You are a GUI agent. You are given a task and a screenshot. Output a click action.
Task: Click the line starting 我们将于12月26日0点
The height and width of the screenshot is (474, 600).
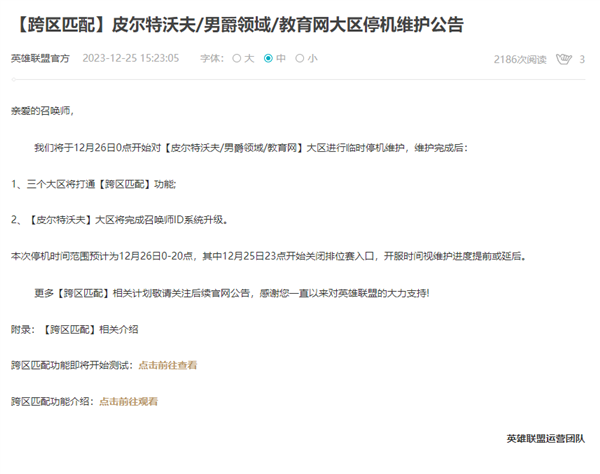251,148
